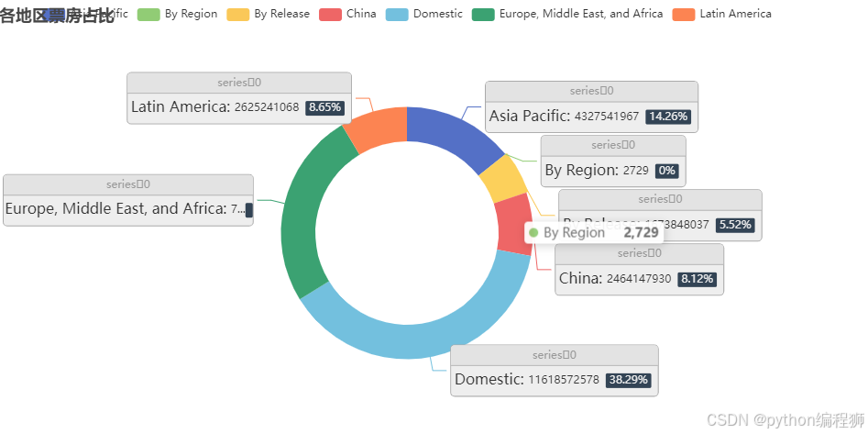
Task: Click the 'Domestic:' label text
Action: (489, 380)
